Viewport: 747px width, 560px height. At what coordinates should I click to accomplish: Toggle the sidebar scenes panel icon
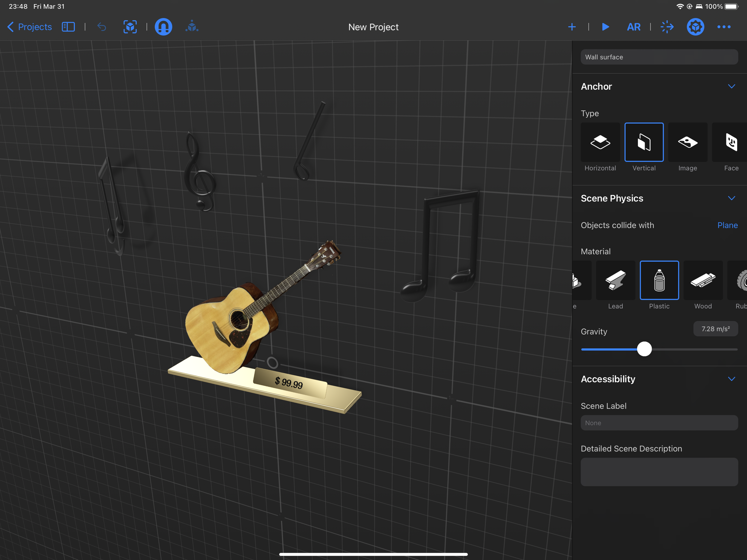point(68,27)
